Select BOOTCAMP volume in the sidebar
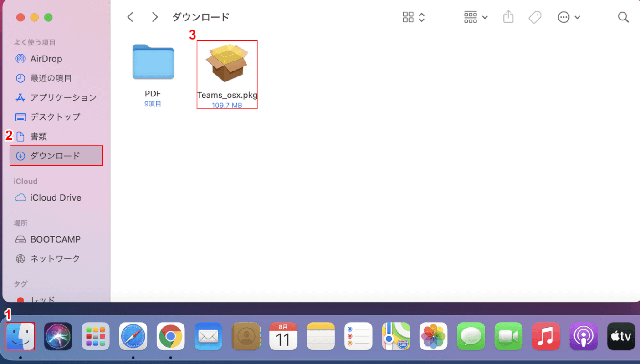Image resolution: width=640 pixels, height=364 pixels. click(56, 239)
